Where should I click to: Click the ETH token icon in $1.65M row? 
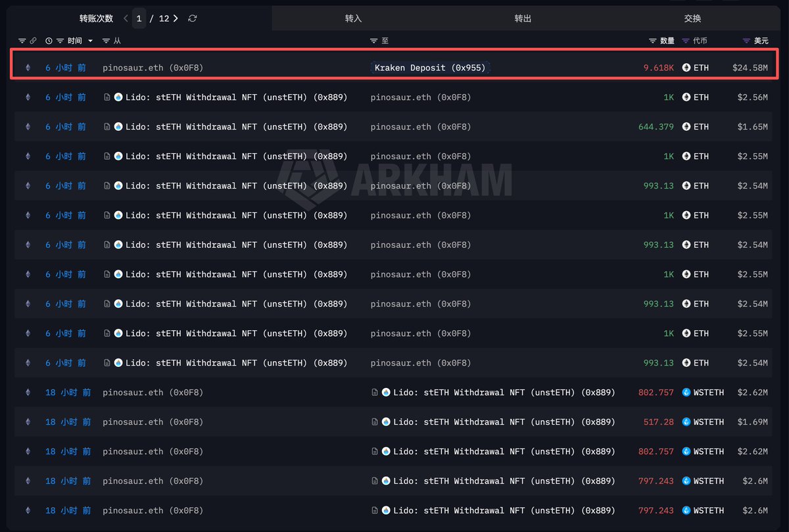click(686, 127)
